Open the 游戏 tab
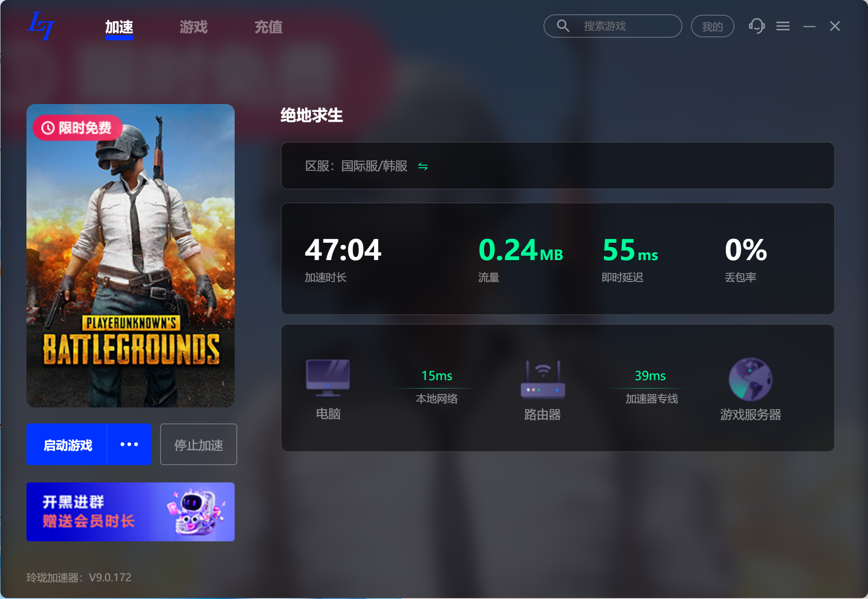 click(194, 27)
